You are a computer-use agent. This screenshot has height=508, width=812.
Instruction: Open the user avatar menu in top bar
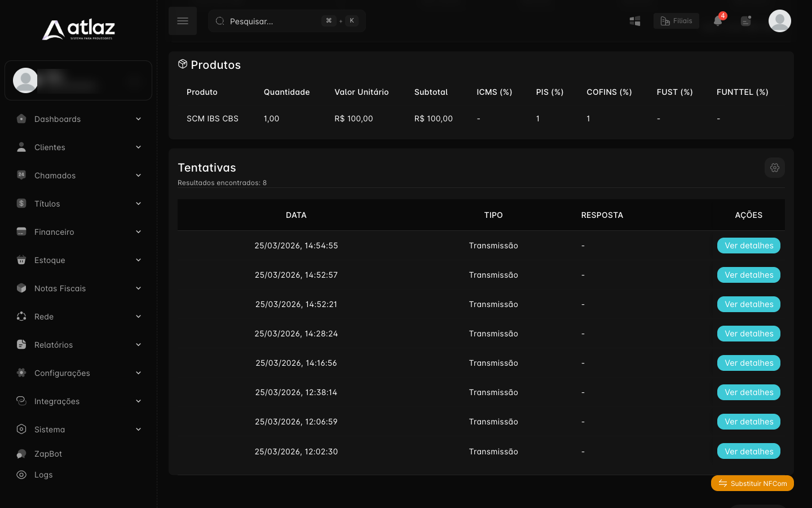tap(780, 21)
